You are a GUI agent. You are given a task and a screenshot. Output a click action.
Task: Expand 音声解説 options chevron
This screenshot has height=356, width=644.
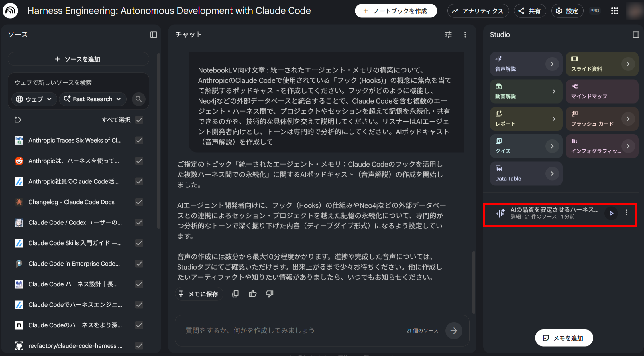552,64
